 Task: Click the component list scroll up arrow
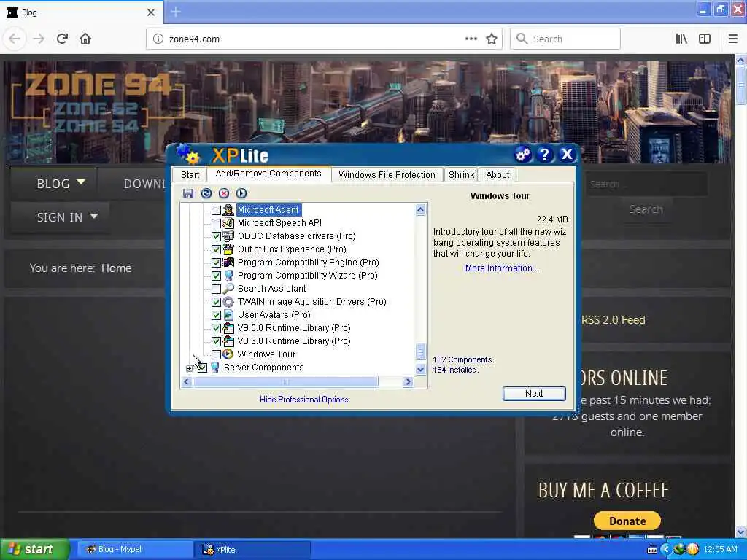421,210
